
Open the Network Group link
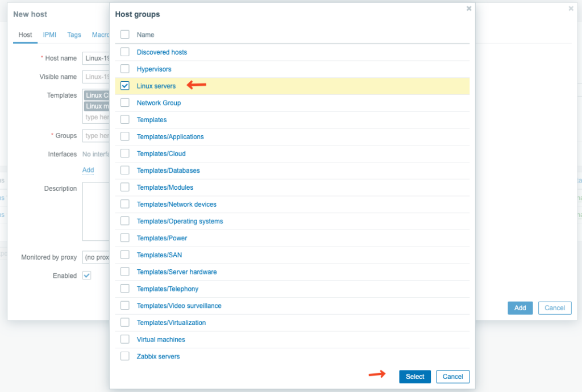click(159, 103)
